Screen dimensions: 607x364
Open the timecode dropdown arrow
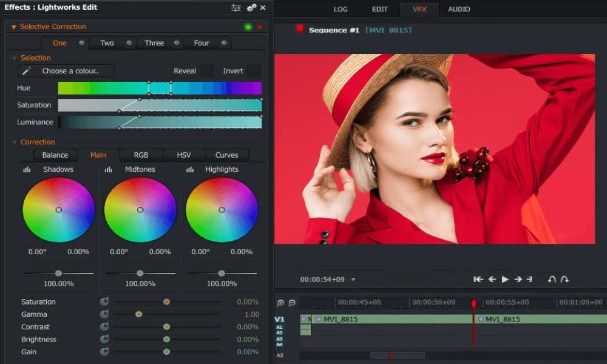click(353, 280)
